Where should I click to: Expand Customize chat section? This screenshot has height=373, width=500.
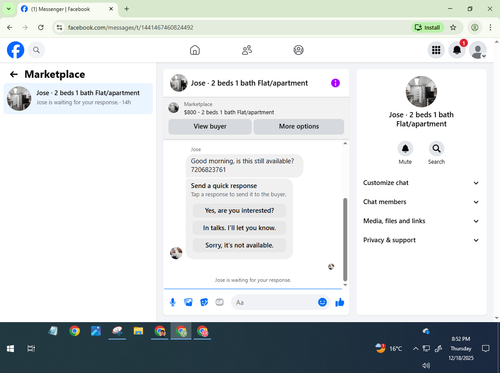[421, 183]
